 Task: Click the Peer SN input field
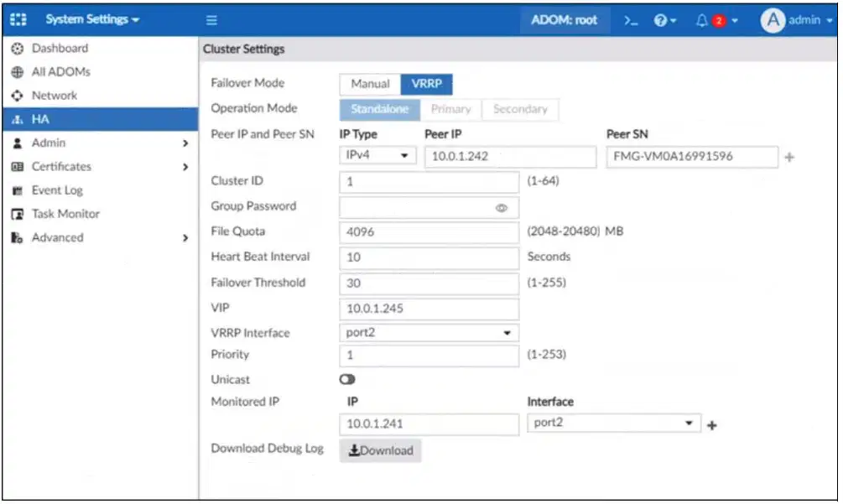point(692,156)
